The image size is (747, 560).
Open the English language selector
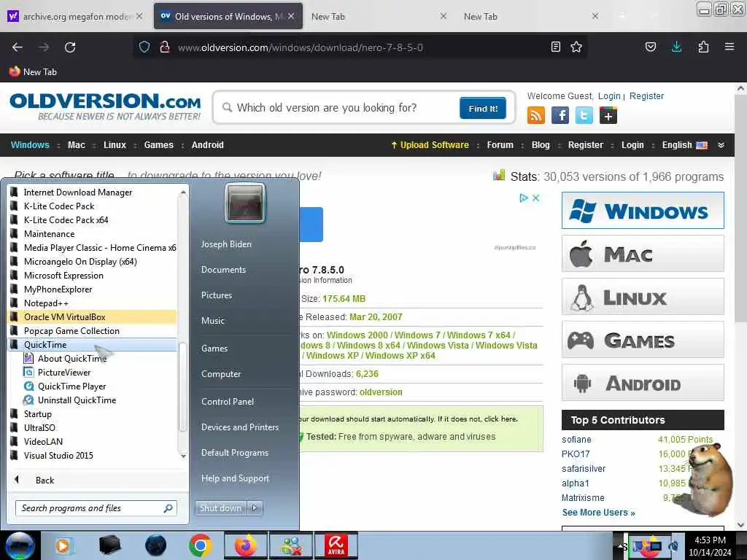[x=684, y=145]
